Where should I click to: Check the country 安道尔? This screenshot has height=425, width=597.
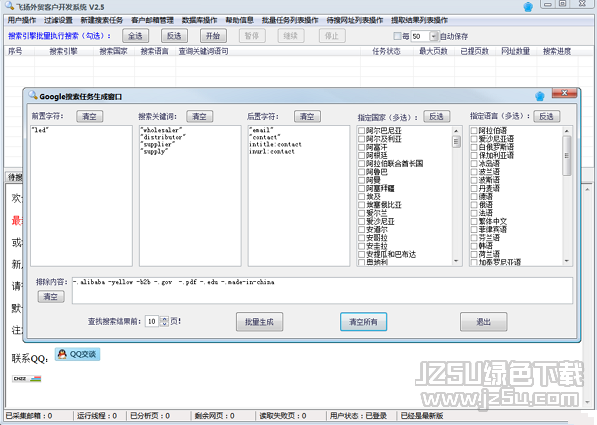(362, 230)
